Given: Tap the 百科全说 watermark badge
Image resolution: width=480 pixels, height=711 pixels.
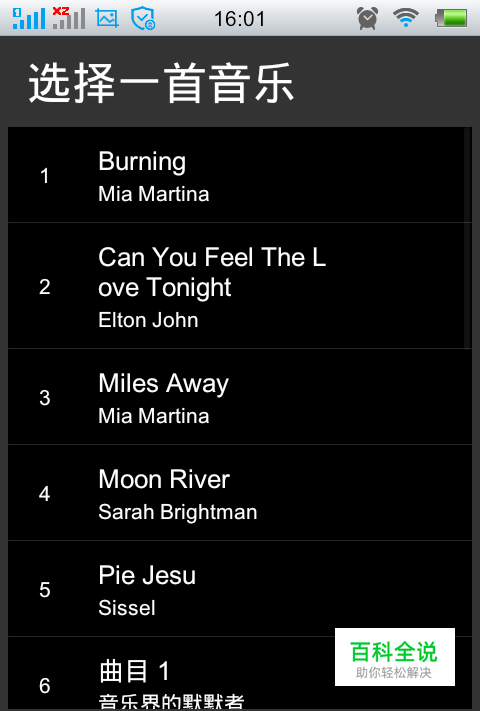Looking at the screenshot, I should 395,657.
